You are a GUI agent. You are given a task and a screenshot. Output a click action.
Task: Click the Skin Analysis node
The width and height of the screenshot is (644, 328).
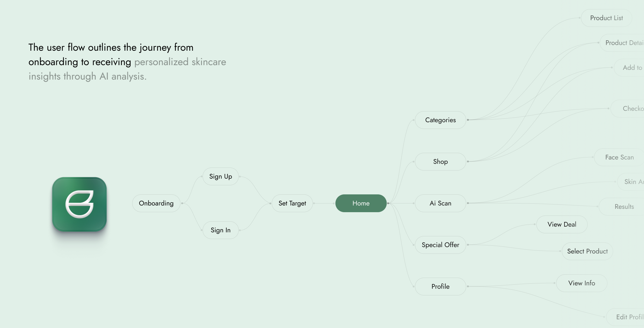coord(631,182)
